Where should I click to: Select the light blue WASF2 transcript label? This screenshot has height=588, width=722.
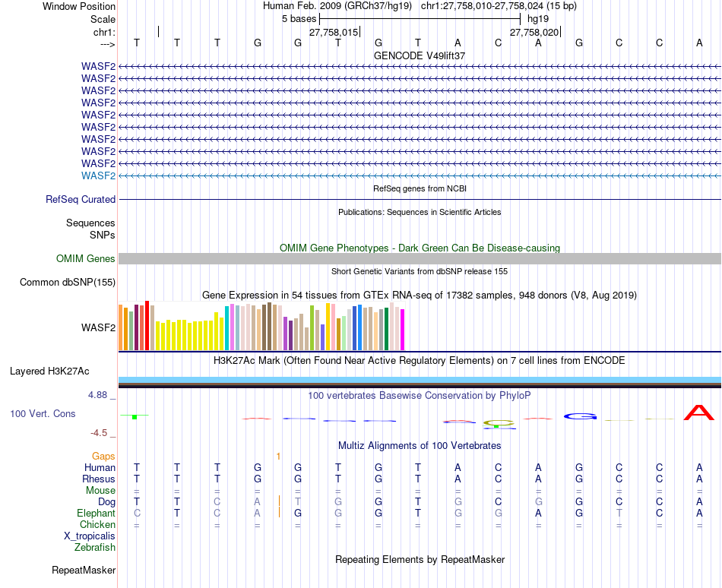coord(98,175)
